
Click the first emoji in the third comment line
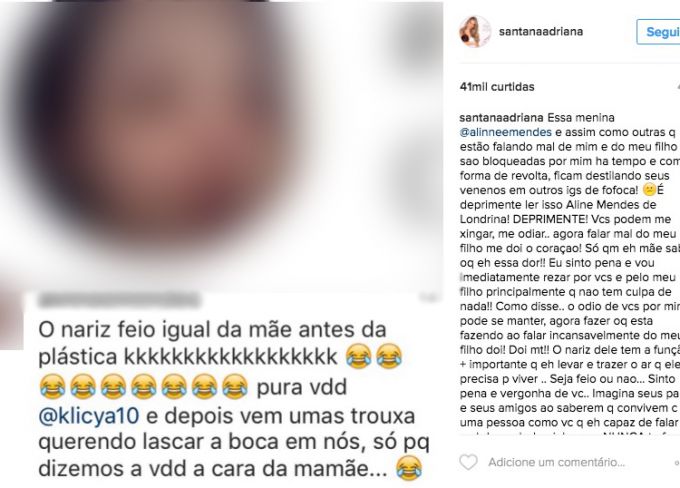click(x=52, y=387)
